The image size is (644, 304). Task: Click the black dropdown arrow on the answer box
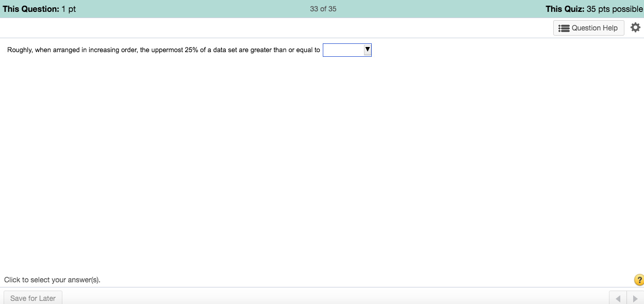(x=367, y=50)
